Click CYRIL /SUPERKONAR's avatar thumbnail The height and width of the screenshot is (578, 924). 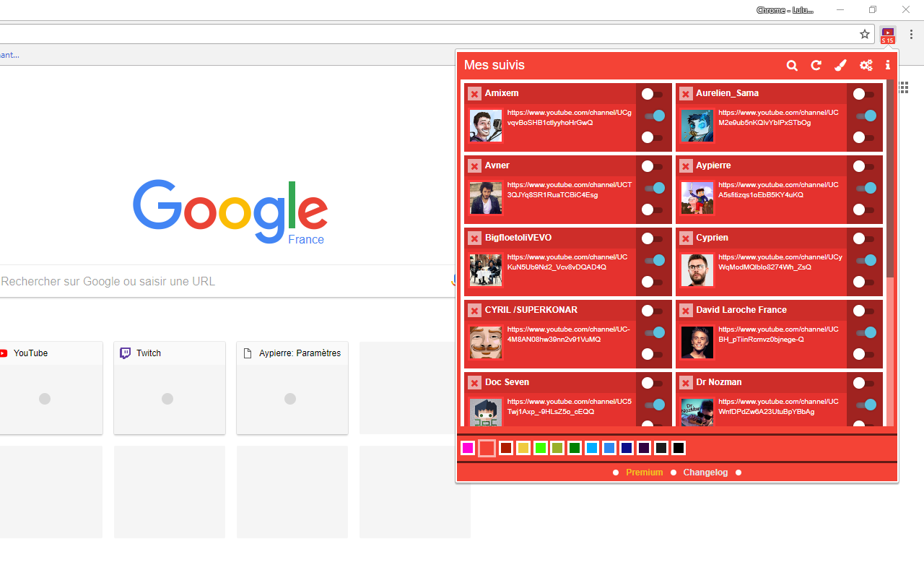pyautogui.click(x=486, y=342)
